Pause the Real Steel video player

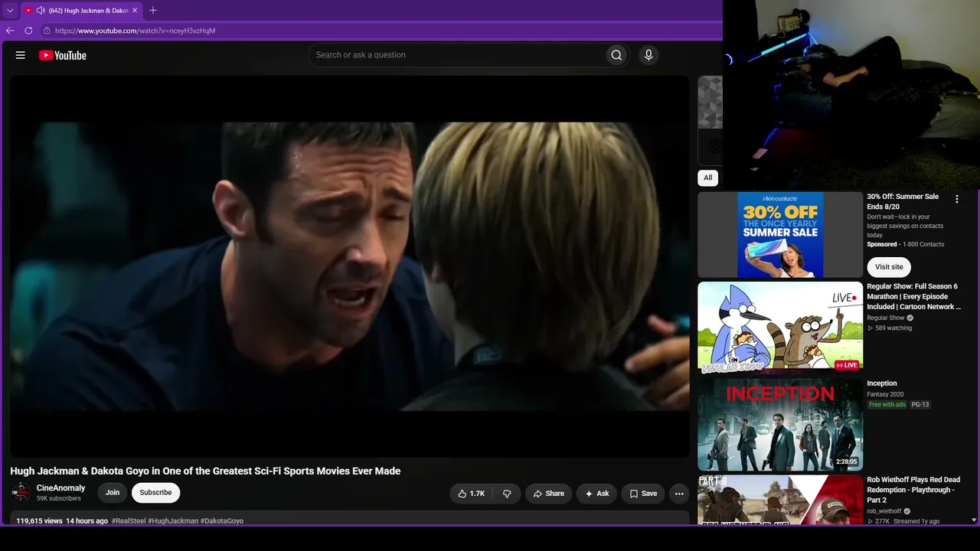click(350, 266)
